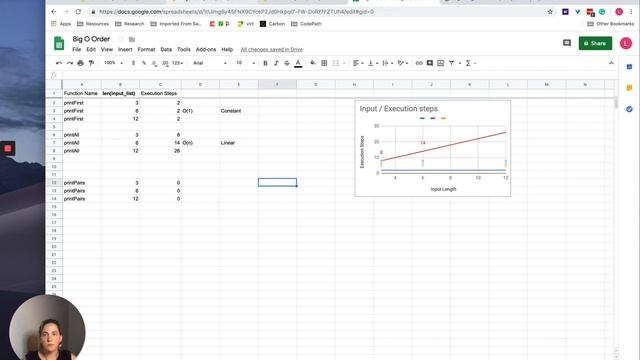This screenshot has width=640, height=360.
Task: Open the Sheets home icon
Action: tap(59, 43)
